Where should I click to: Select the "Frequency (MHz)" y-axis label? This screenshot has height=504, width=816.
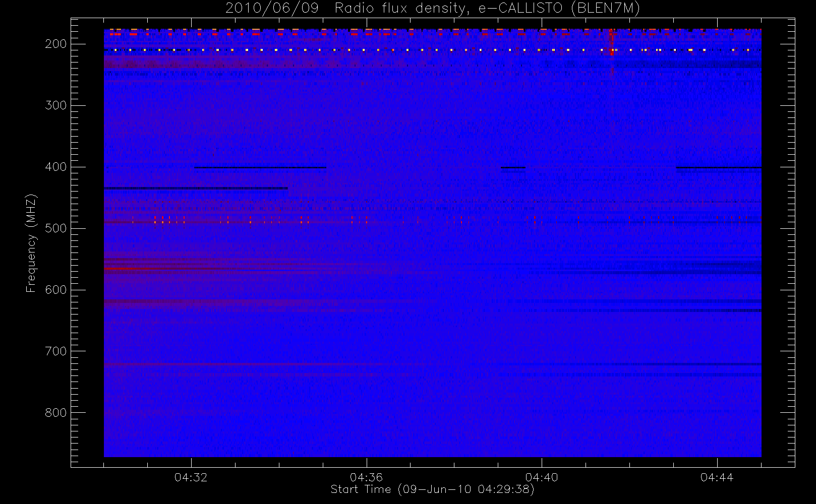click(x=31, y=243)
